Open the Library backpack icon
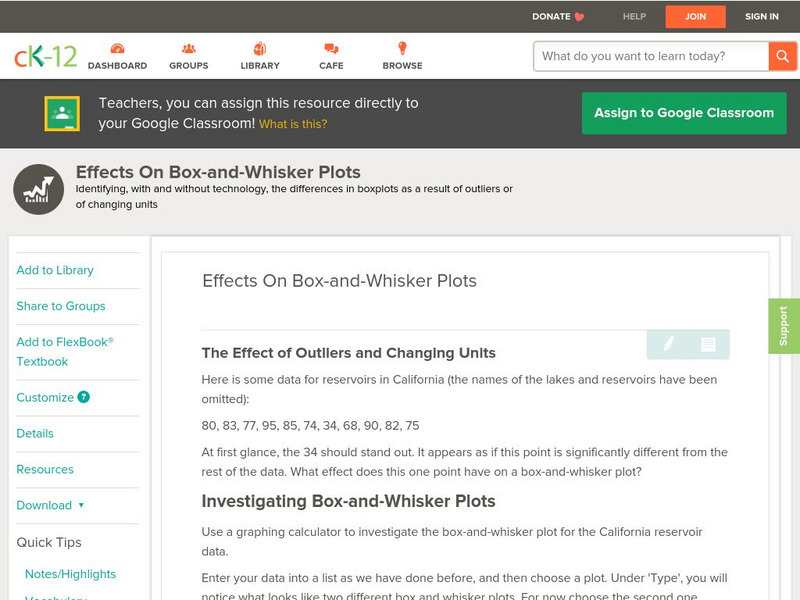The height and width of the screenshot is (600, 800). click(260, 48)
